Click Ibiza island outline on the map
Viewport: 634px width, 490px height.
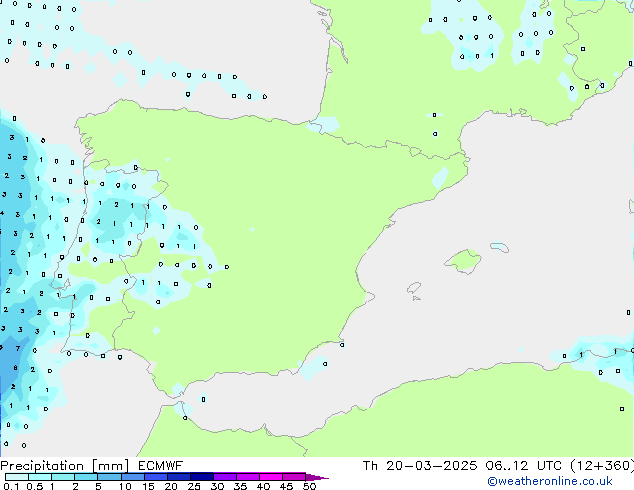tap(414, 287)
